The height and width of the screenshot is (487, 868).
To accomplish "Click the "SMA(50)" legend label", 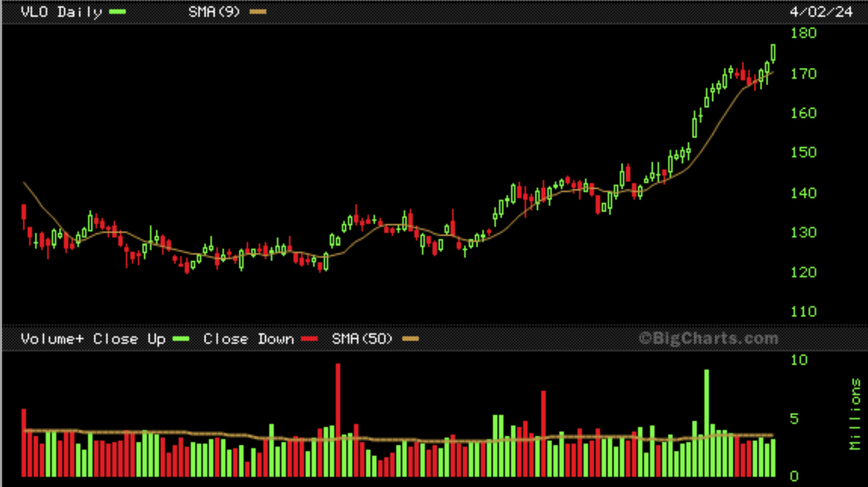I will tap(363, 339).
